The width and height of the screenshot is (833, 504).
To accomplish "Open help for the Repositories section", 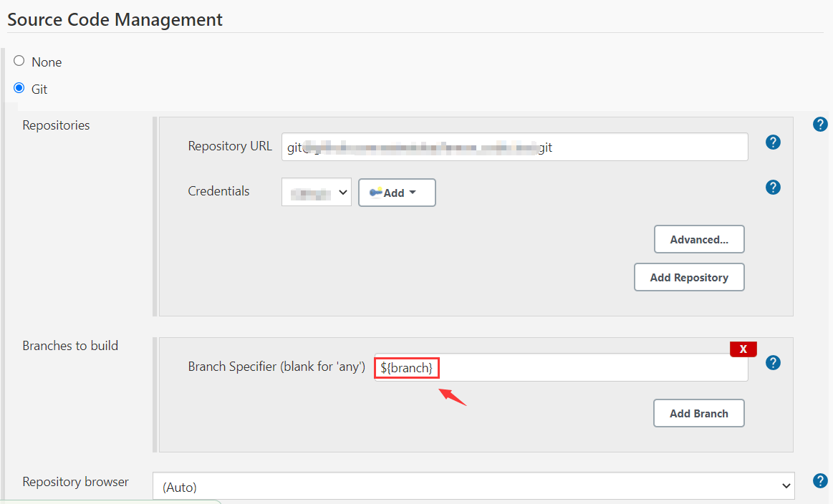I will [820, 125].
